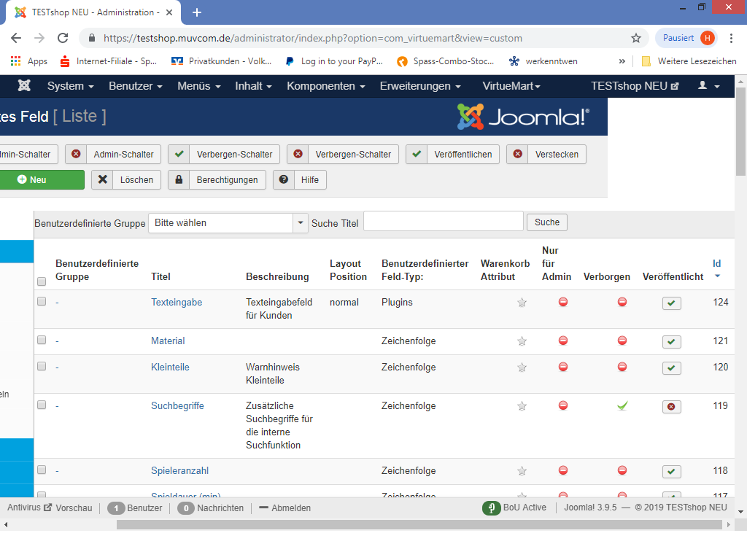The width and height of the screenshot is (747, 560).
Task: Expand the user account menu dropdown
Action: click(708, 86)
